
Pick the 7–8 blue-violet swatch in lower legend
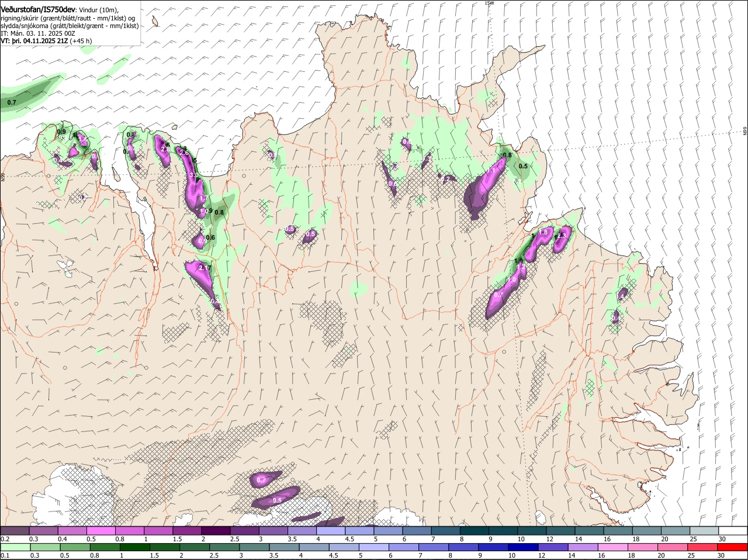(434, 547)
